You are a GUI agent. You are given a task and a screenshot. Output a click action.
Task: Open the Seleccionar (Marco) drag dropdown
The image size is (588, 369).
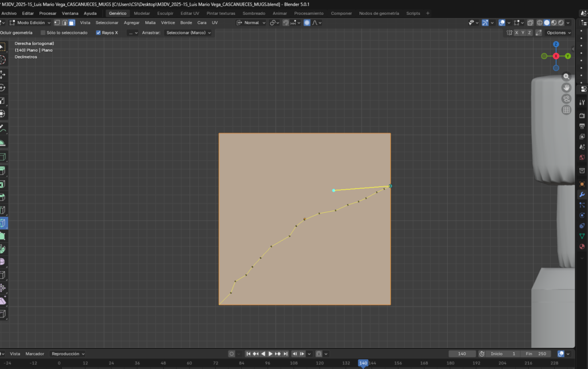tap(188, 33)
